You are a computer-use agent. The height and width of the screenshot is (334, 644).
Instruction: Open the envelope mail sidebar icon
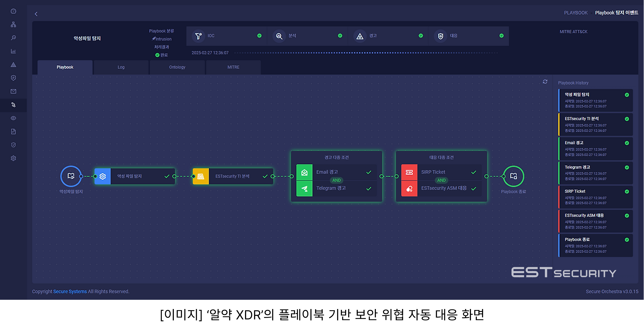(14, 91)
